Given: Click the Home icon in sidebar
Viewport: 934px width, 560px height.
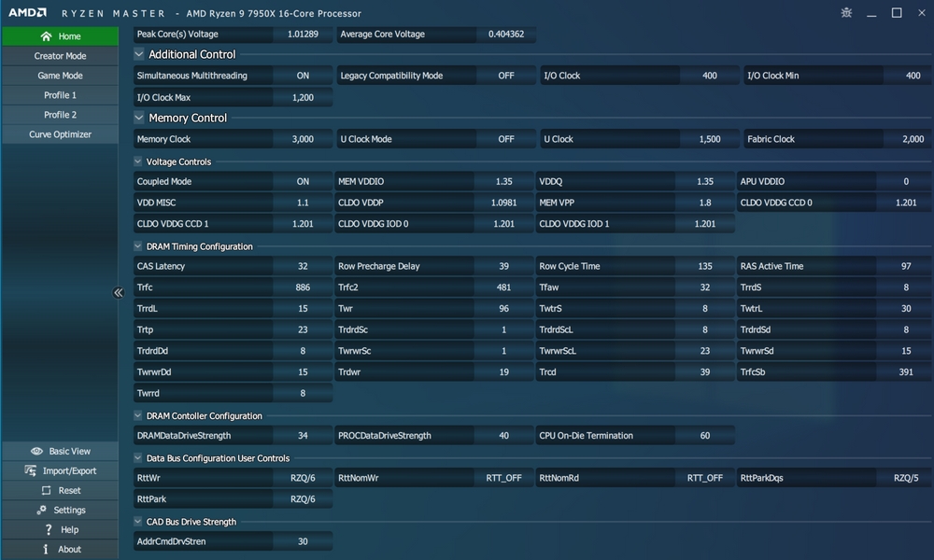Looking at the screenshot, I should pos(46,36).
